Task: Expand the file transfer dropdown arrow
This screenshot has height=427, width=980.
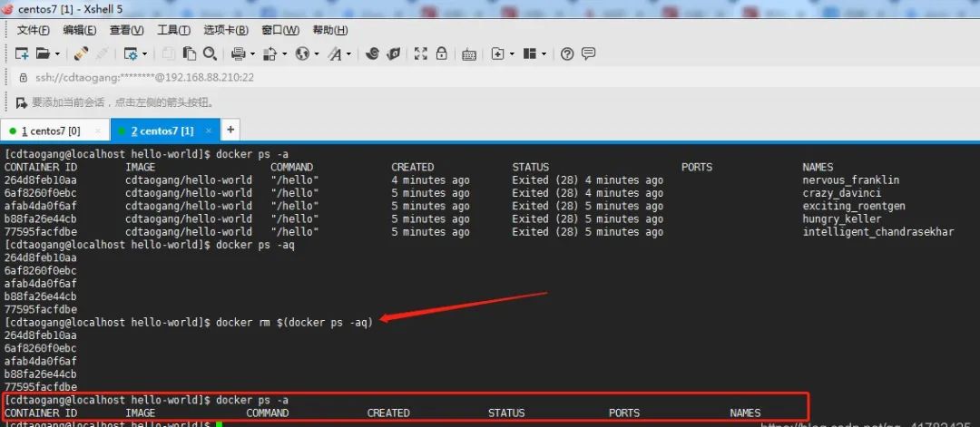Action: (284, 54)
